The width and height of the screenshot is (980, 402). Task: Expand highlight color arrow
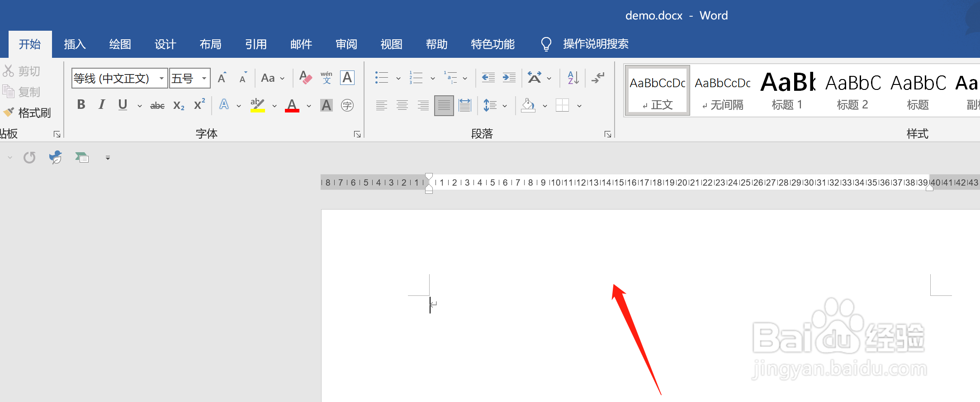pyautogui.click(x=275, y=106)
